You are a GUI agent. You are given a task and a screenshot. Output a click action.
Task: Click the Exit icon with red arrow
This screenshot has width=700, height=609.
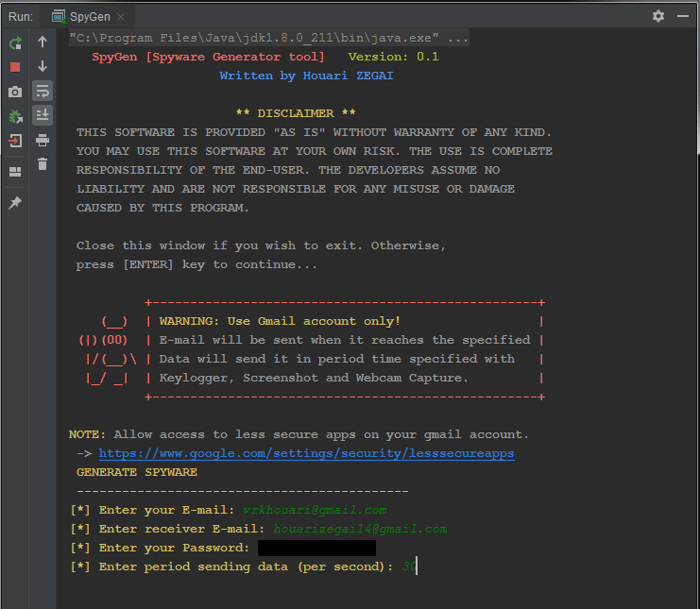click(x=15, y=141)
